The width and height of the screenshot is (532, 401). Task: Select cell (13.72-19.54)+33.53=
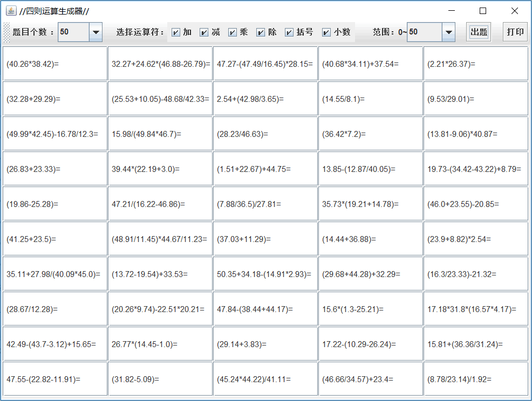coord(160,274)
